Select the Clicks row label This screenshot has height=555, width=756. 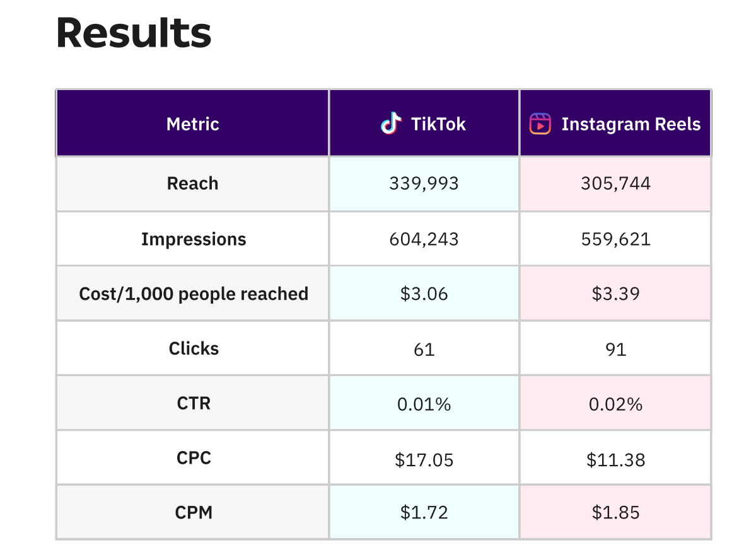click(x=194, y=348)
